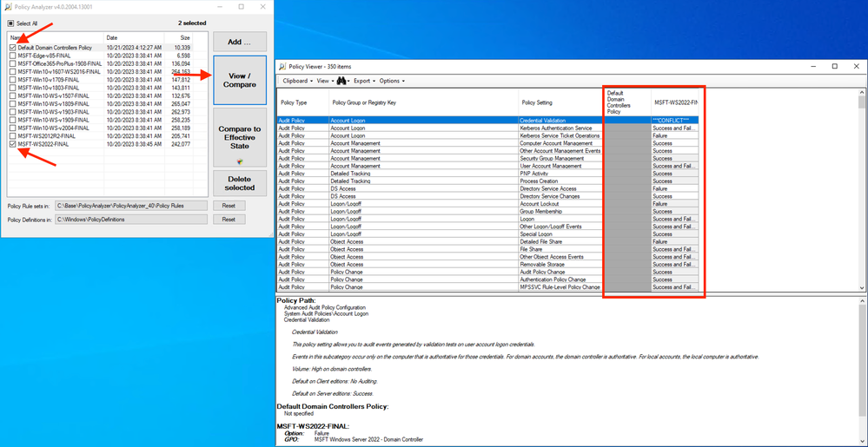Select the Special Logon cell
Viewport: 868px width, 447px height.
point(561,234)
